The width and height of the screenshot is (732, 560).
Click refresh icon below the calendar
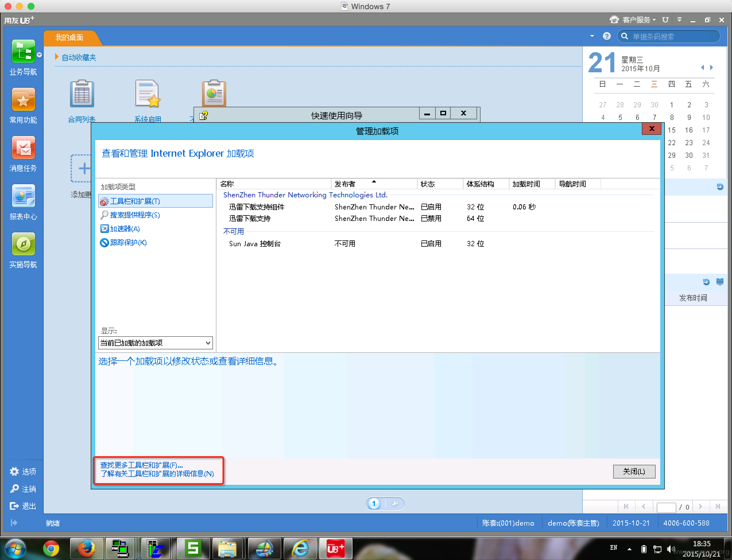(x=720, y=187)
